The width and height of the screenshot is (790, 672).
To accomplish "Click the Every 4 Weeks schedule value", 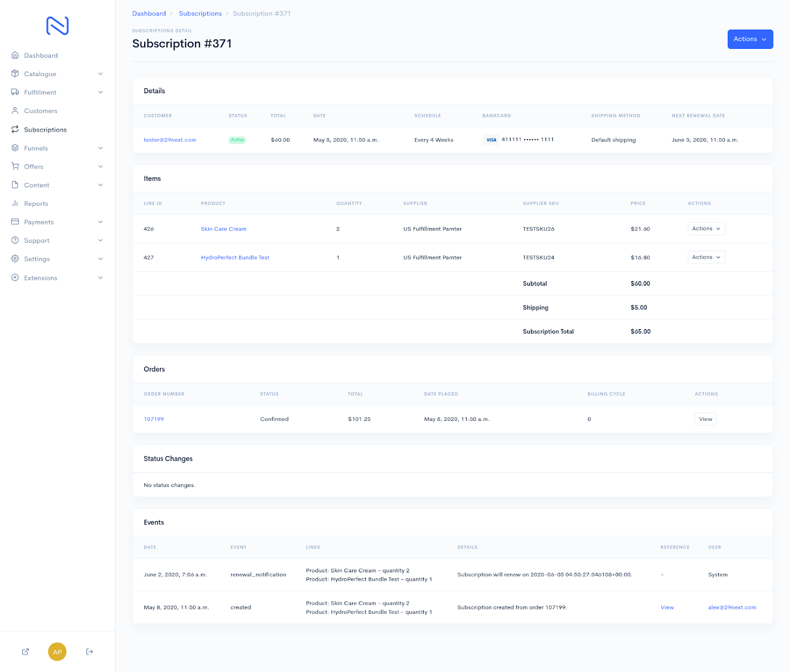I will click(x=434, y=140).
